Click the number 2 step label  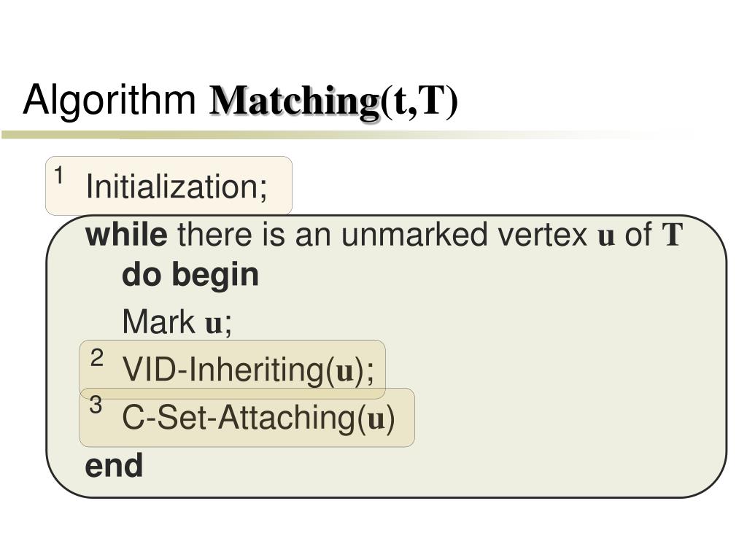(97, 357)
